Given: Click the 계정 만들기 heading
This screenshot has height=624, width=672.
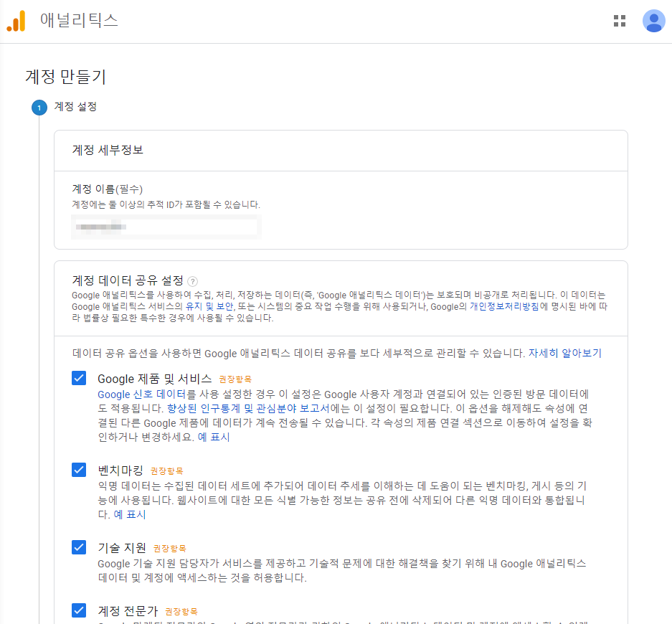Looking at the screenshot, I should click(x=65, y=77).
